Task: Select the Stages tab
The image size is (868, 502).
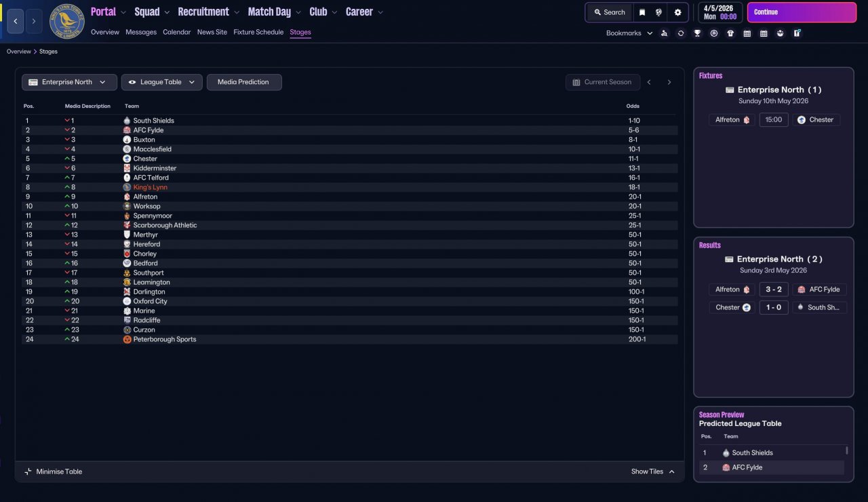Action: click(300, 32)
